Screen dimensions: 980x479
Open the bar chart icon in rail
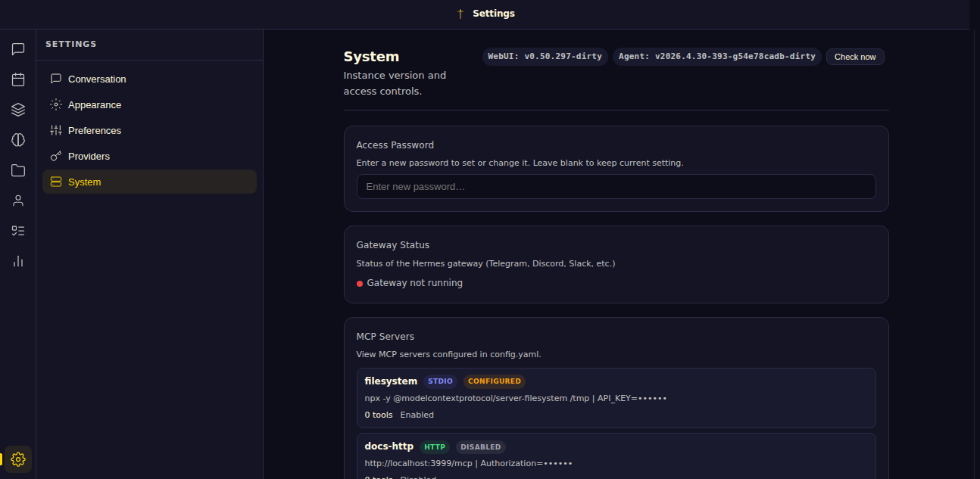(18, 261)
